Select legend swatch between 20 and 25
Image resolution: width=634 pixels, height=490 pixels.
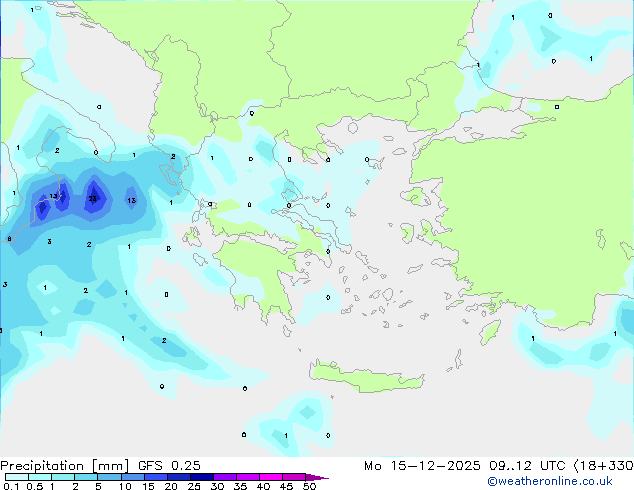click(178, 477)
